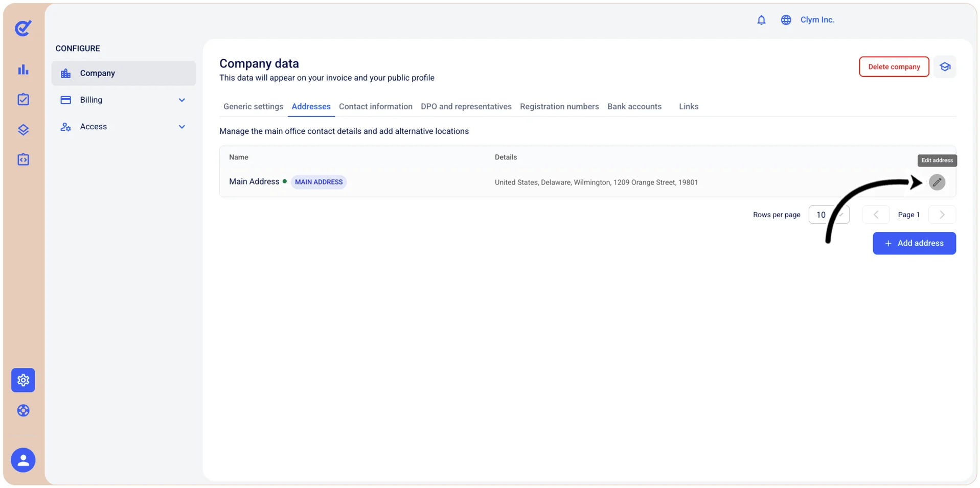Click the Add address button
This screenshot has height=488, width=980.
coord(914,243)
